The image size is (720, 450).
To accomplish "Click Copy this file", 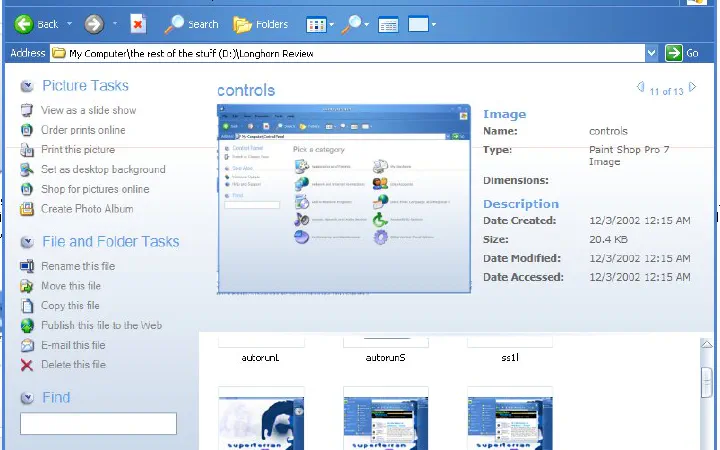I will coord(70,306).
